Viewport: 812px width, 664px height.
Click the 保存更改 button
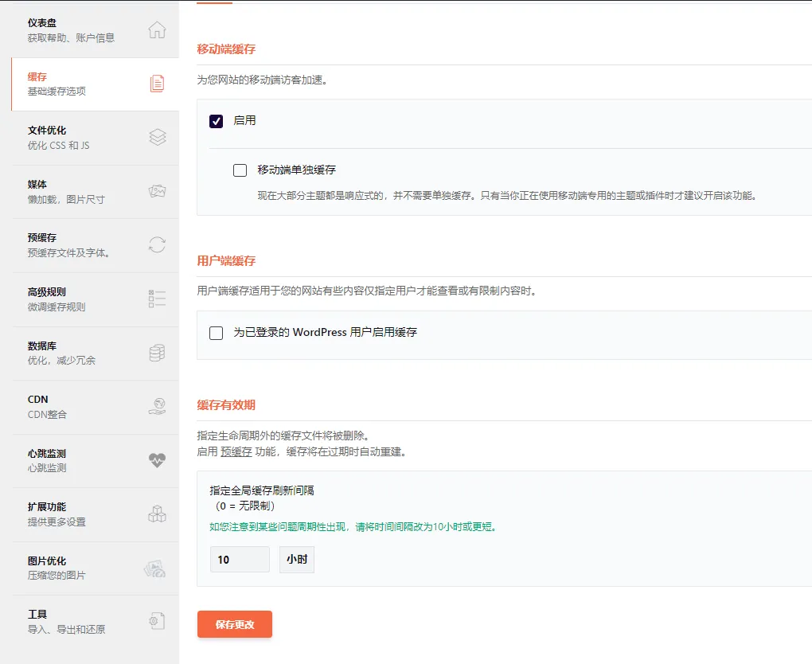point(234,624)
